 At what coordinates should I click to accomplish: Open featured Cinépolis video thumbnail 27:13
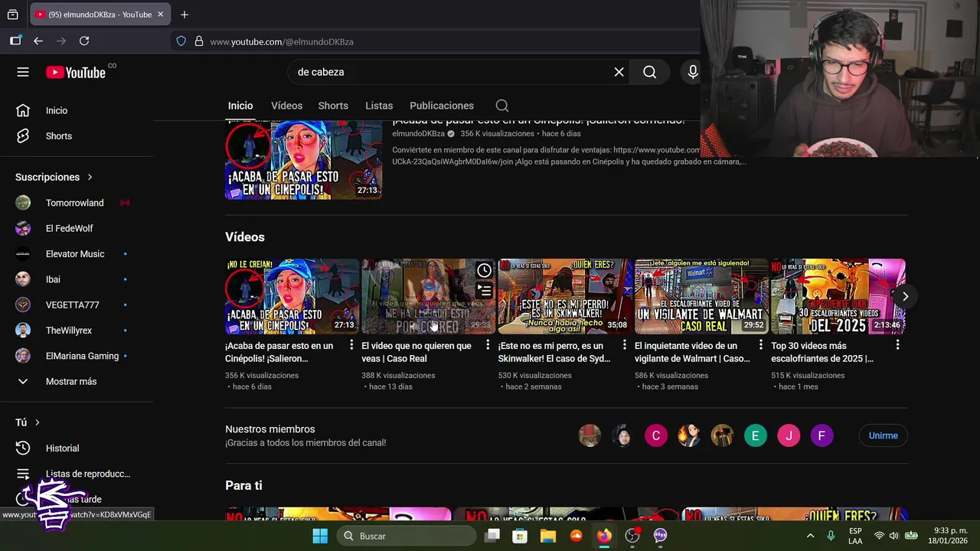(x=303, y=160)
